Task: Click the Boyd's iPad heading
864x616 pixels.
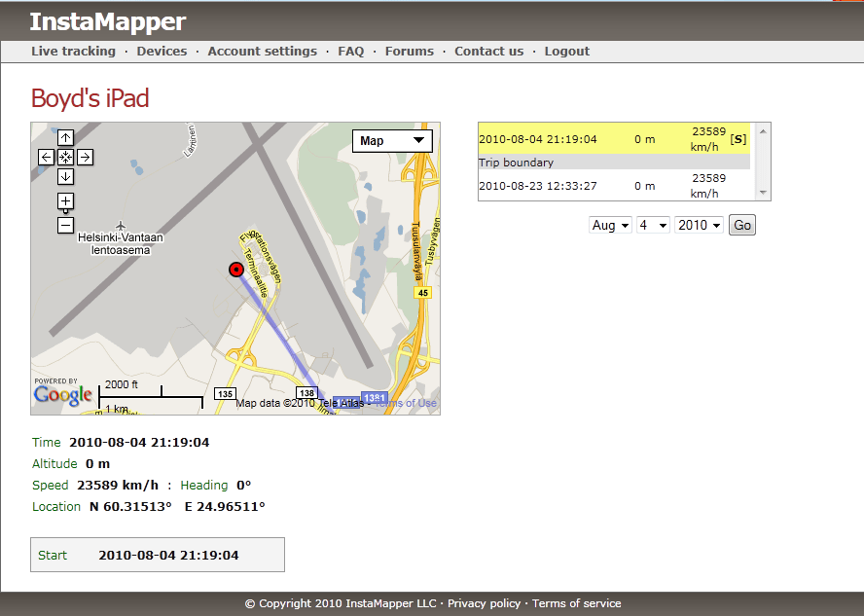Action: 90,98
